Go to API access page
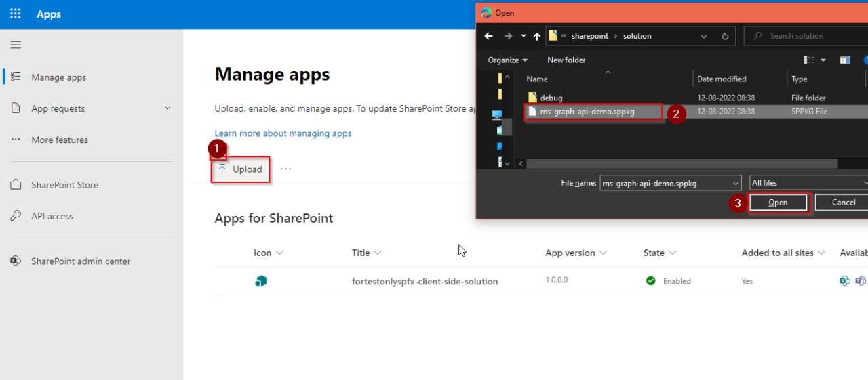 (52, 216)
